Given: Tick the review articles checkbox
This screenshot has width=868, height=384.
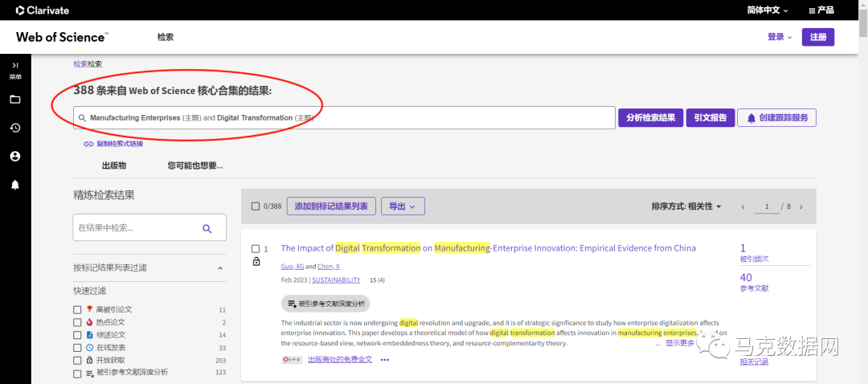Looking at the screenshot, I should pos(77,335).
